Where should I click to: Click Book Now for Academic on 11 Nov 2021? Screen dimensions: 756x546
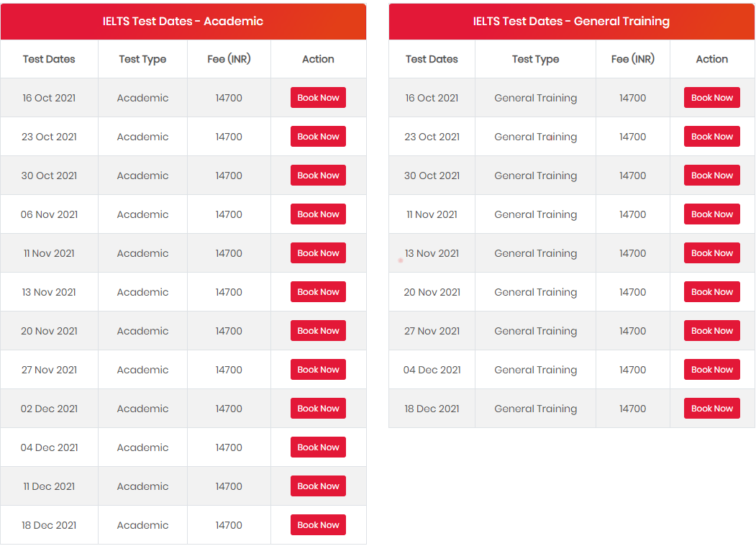318,252
